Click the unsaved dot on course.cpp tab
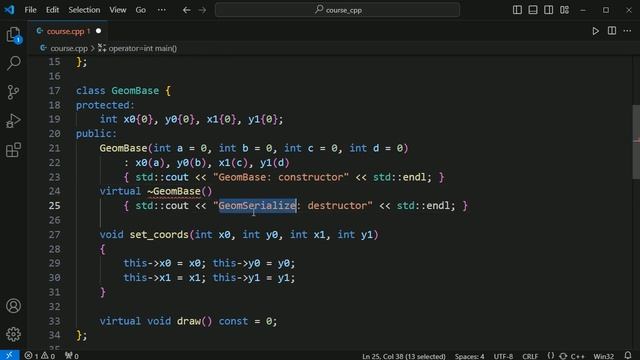Viewport: 640px width, 360px height. click(x=98, y=31)
